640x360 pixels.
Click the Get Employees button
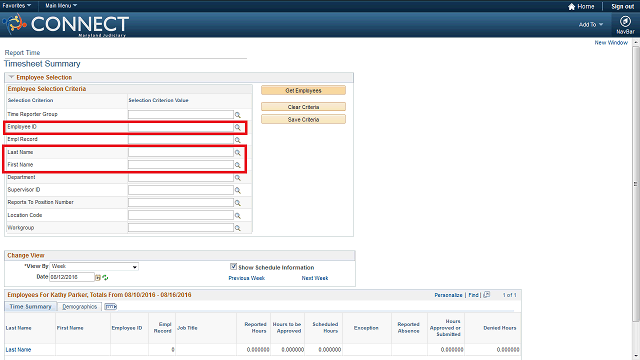coord(303,90)
